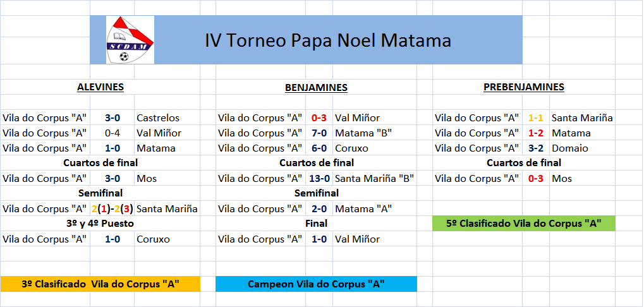Click the blue Campeon Vila do Corpus banner
The height and width of the screenshot is (307, 644).
(x=316, y=284)
